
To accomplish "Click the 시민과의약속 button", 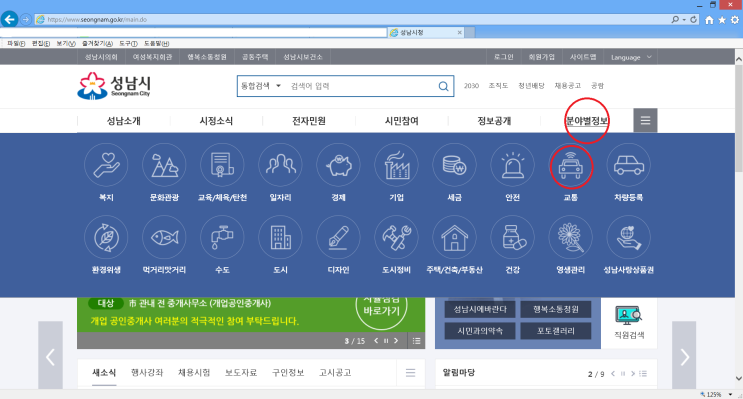I will tap(480, 331).
